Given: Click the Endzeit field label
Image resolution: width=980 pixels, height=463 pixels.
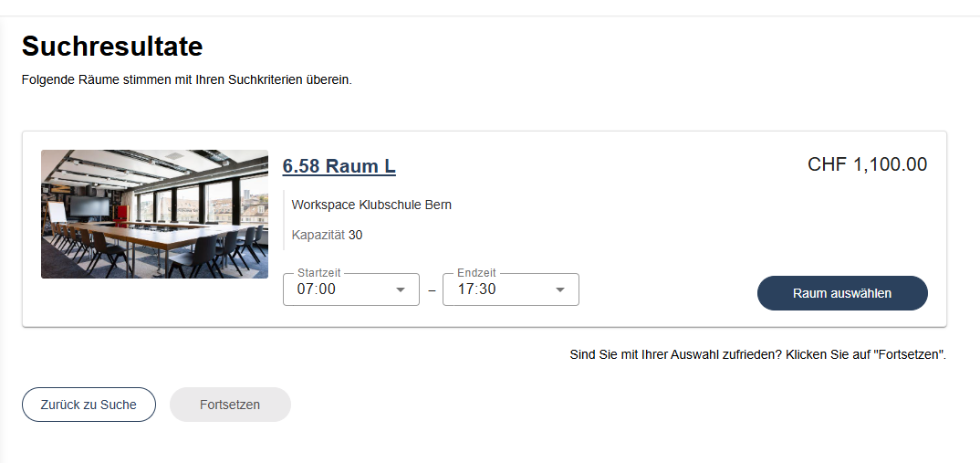Looking at the screenshot, I should [476, 273].
